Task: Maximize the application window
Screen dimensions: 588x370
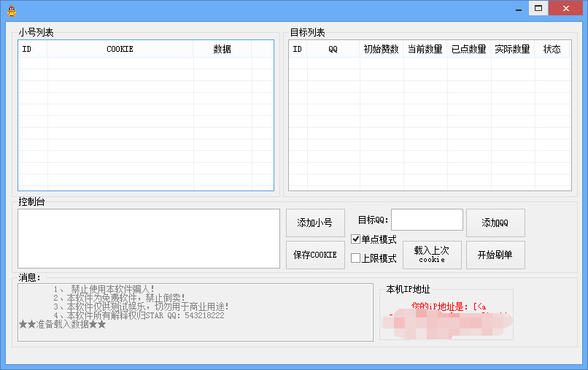Action: (538, 8)
